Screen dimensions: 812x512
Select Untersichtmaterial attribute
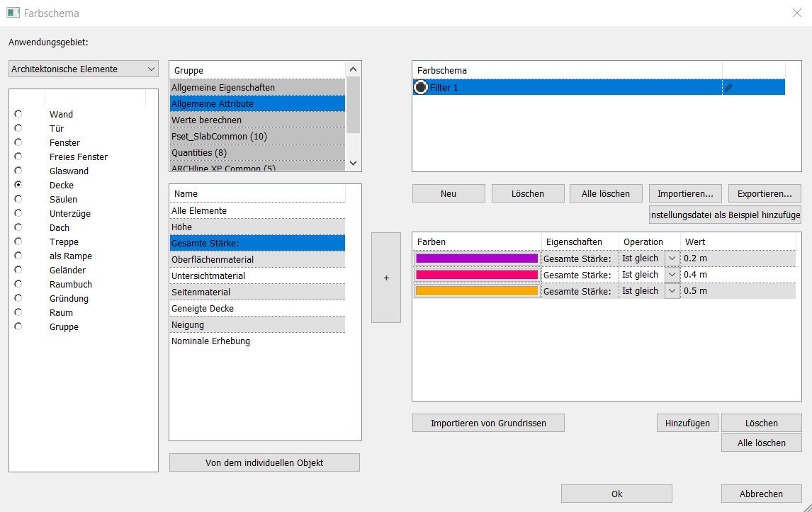pos(257,276)
